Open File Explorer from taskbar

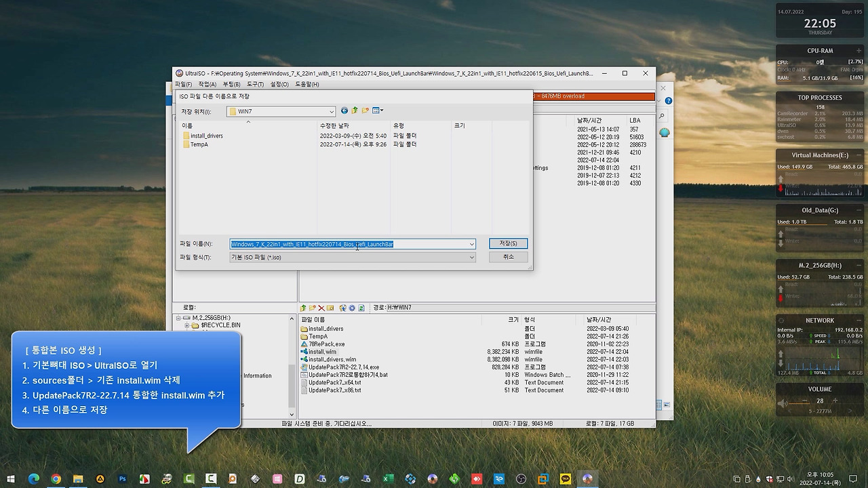click(x=78, y=479)
